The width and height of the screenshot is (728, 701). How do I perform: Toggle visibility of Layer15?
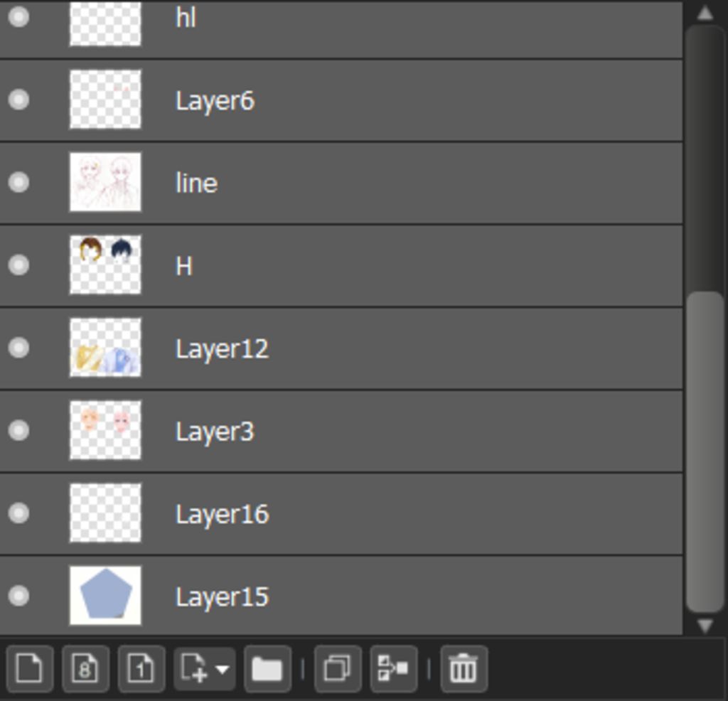[x=18, y=596]
